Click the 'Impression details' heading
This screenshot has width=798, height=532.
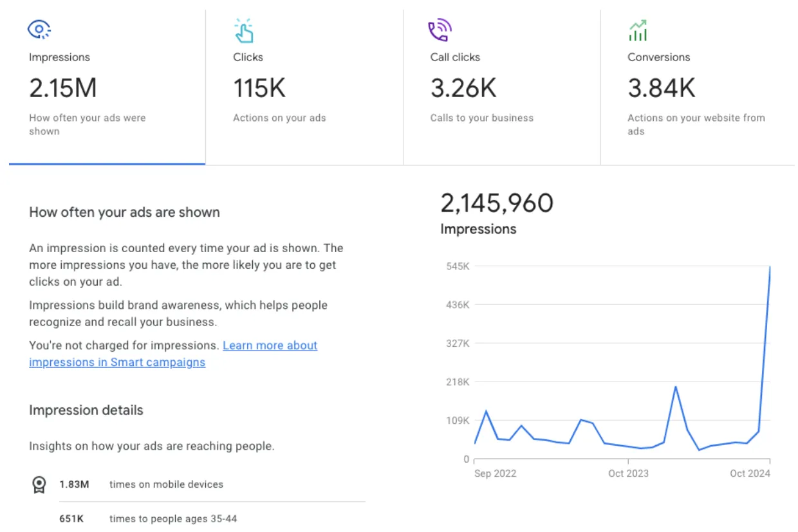click(x=86, y=410)
